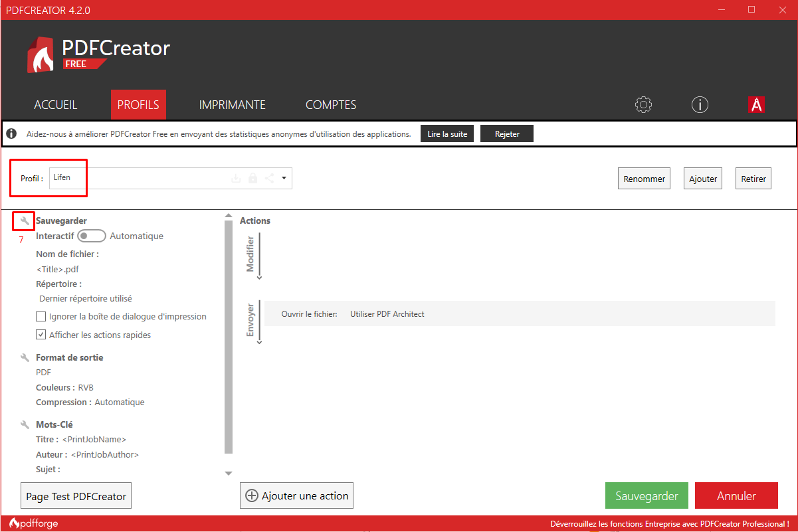
Task: Click Rejeter button in banner
Action: 507,133
